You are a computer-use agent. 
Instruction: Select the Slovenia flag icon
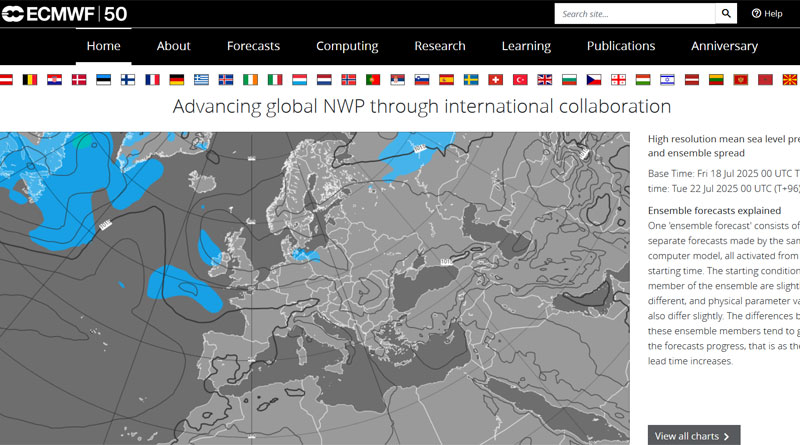[x=421, y=80]
